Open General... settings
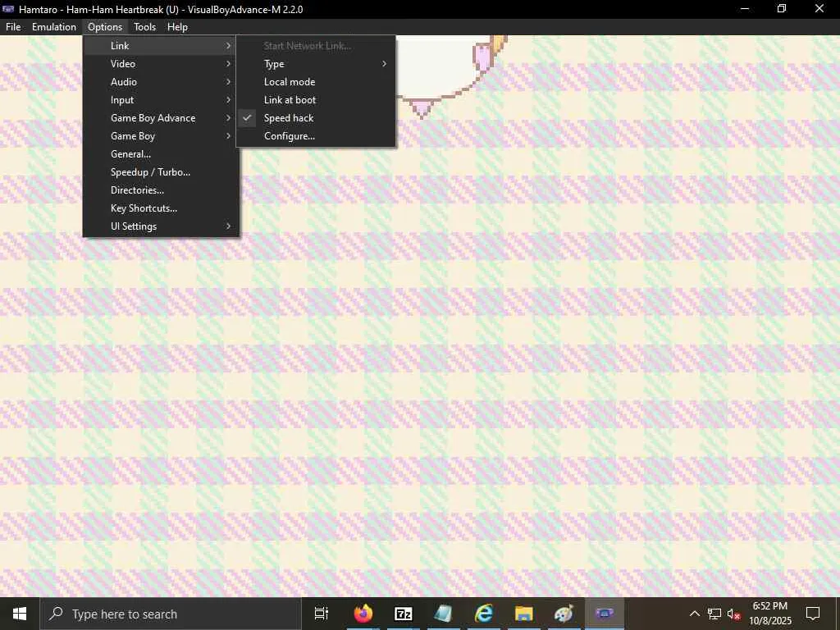840x630 pixels. [161, 154]
